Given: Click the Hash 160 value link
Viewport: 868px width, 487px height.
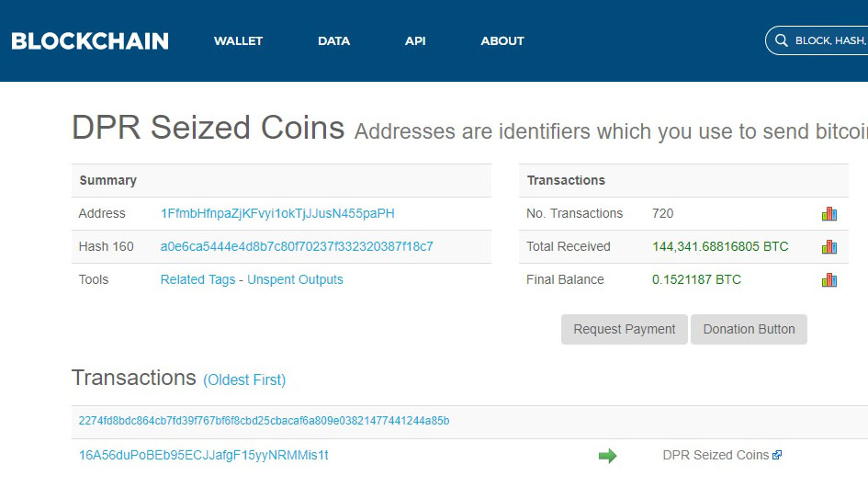Looking at the screenshot, I should (x=297, y=246).
